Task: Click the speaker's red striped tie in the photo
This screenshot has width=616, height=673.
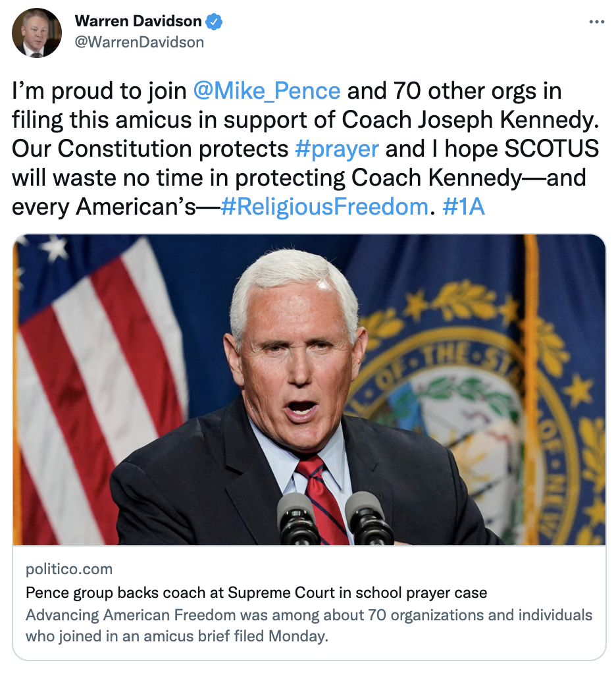Action: click(x=322, y=498)
